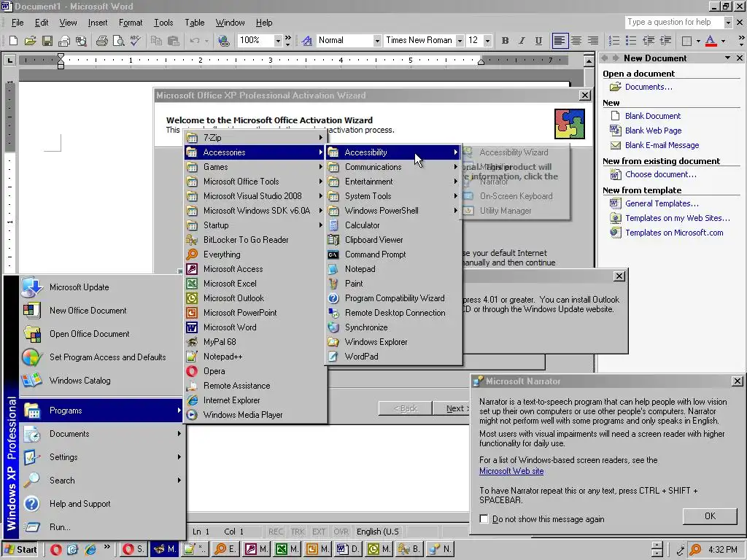747x560 pixels.
Task: Check 'Do not show this message again'
Action: coord(484,519)
